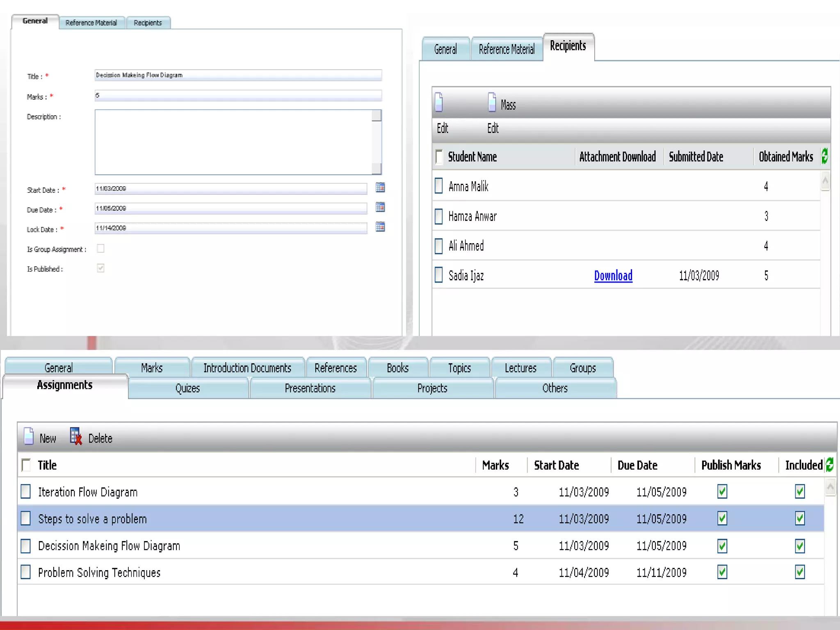The height and width of the screenshot is (630, 840).
Task: Open the Introduction Documents tab
Action: (247, 368)
